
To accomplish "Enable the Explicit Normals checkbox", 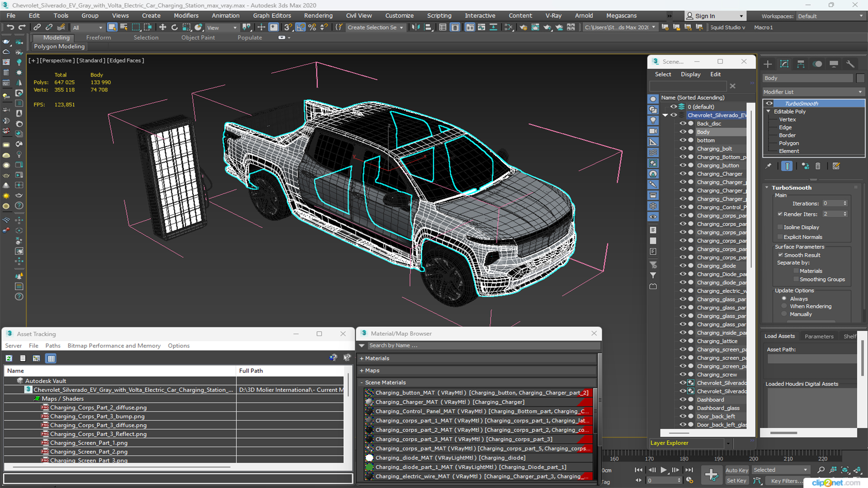I will pyautogui.click(x=780, y=237).
